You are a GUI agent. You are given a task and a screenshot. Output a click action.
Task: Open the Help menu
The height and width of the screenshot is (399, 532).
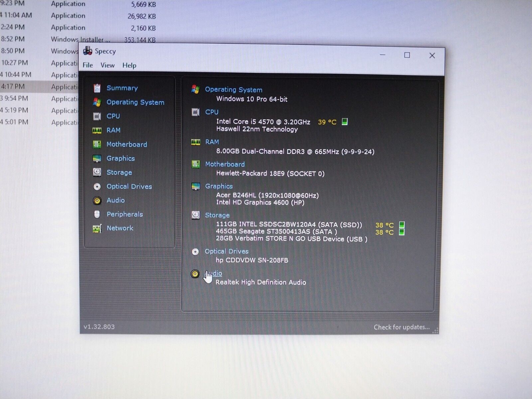tap(129, 66)
